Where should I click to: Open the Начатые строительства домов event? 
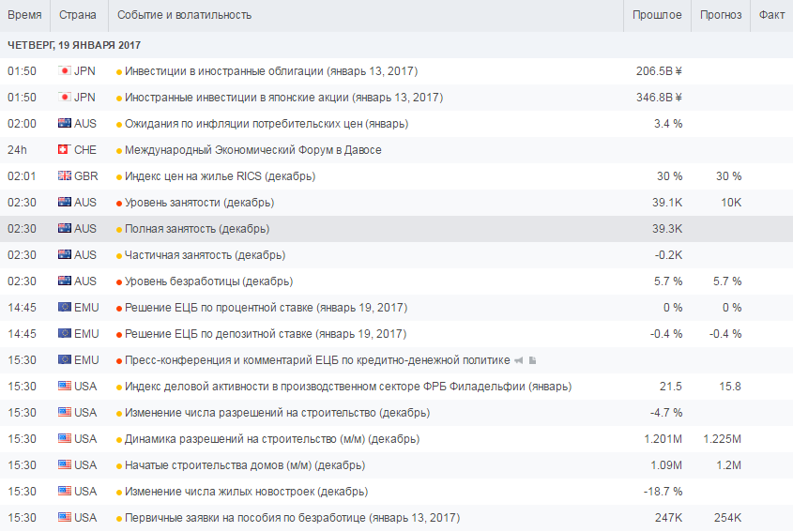point(244,465)
